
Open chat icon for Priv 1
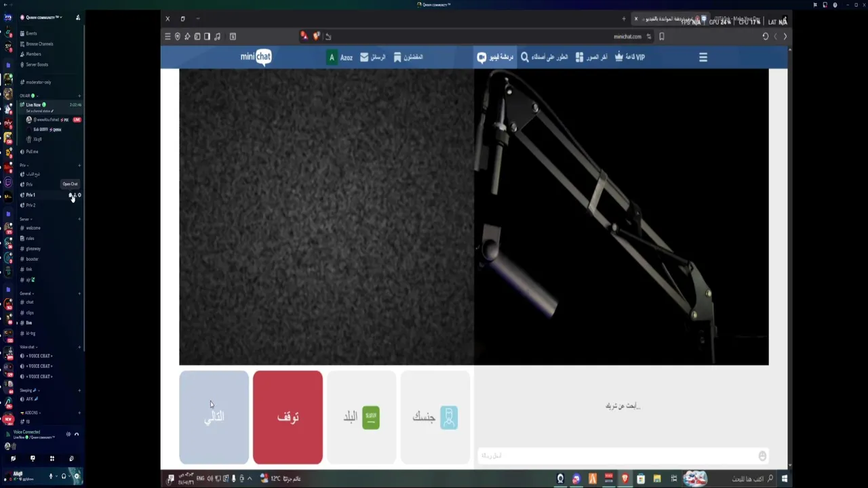coord(71,195)
